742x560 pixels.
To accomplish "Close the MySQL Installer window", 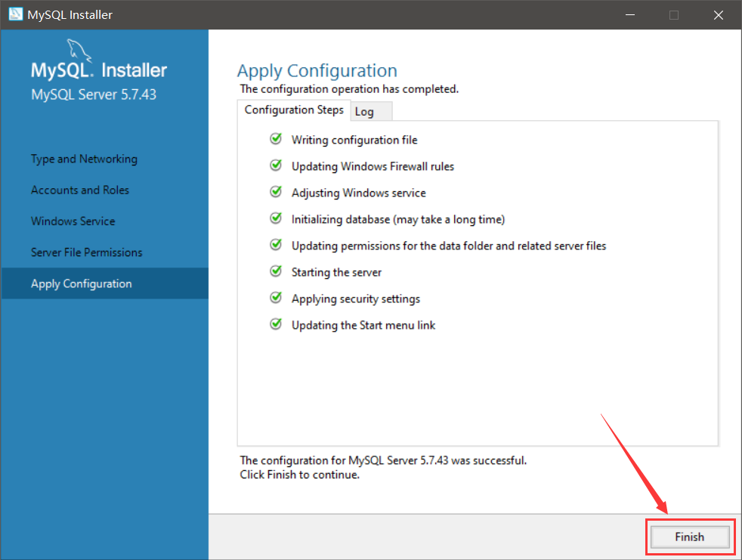I will (x=719, y=14).
